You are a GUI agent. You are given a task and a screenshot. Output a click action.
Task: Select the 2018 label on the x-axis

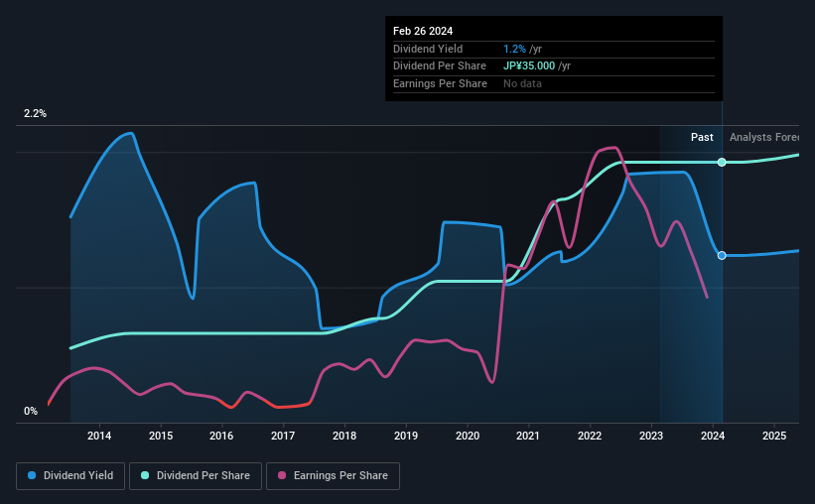pos(344,436)
